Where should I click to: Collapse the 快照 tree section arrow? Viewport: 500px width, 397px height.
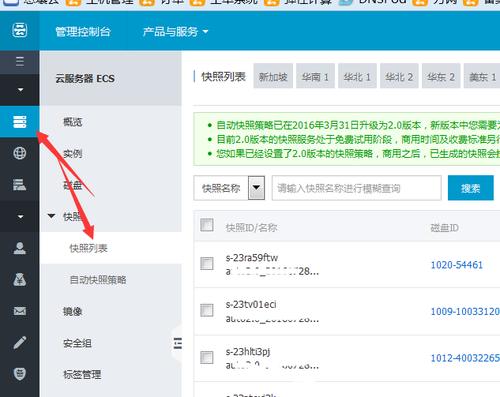(51, 216)
